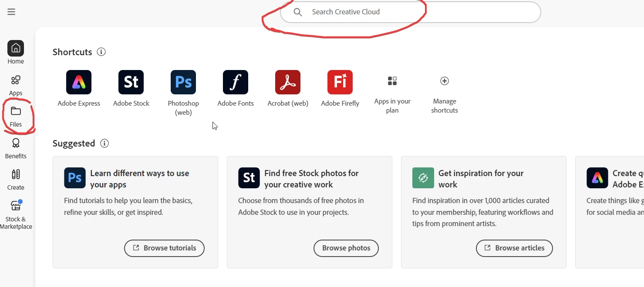Open Files in the sidebar
This screenshot has height=287, width=644.
tap(16, 117)
